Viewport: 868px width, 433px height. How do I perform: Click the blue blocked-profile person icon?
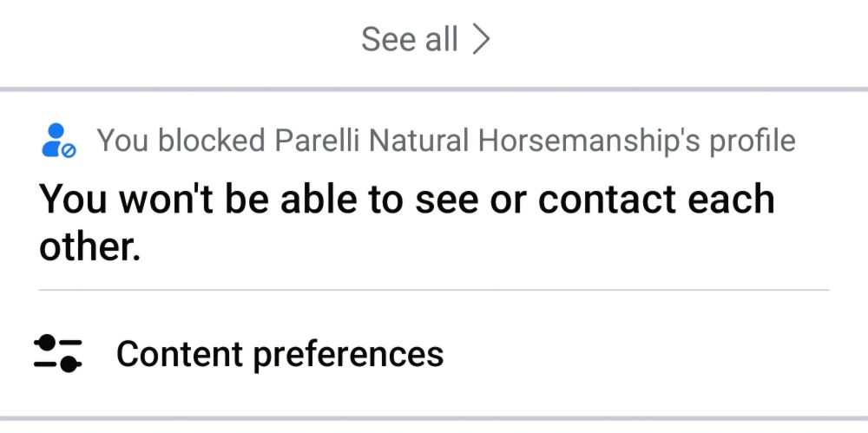[x=56, y=139]
